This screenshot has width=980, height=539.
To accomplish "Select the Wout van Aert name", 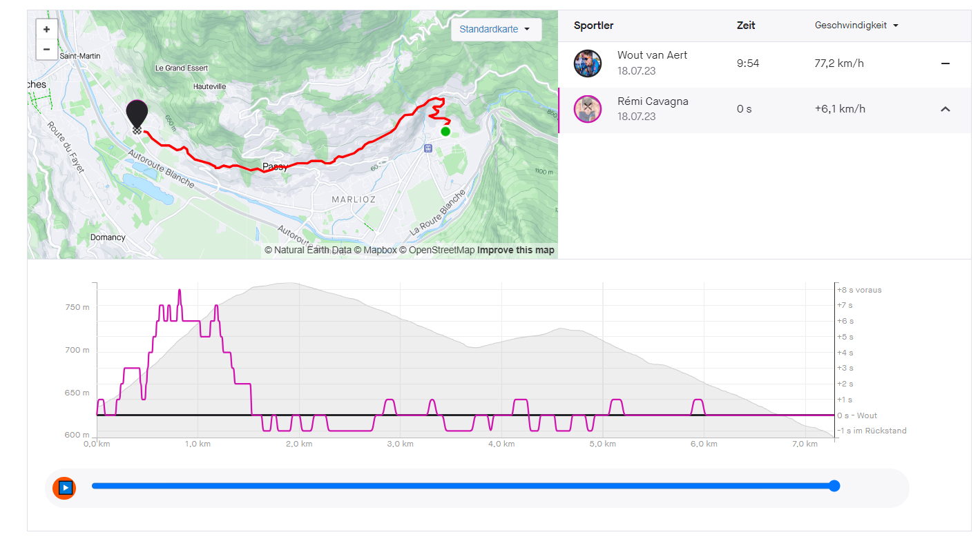I will pyautogui.click(x=652, y=55).
